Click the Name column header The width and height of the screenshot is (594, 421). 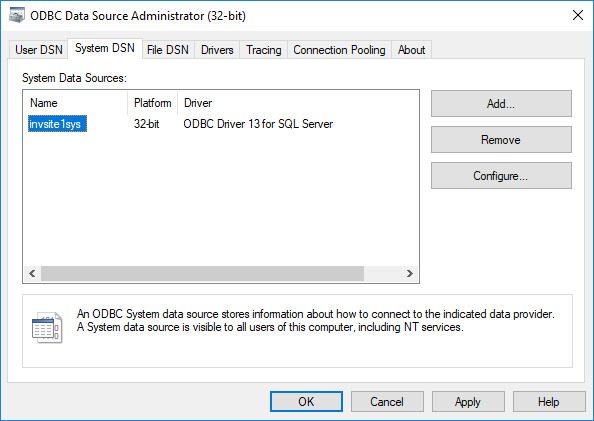pos(76,103)
